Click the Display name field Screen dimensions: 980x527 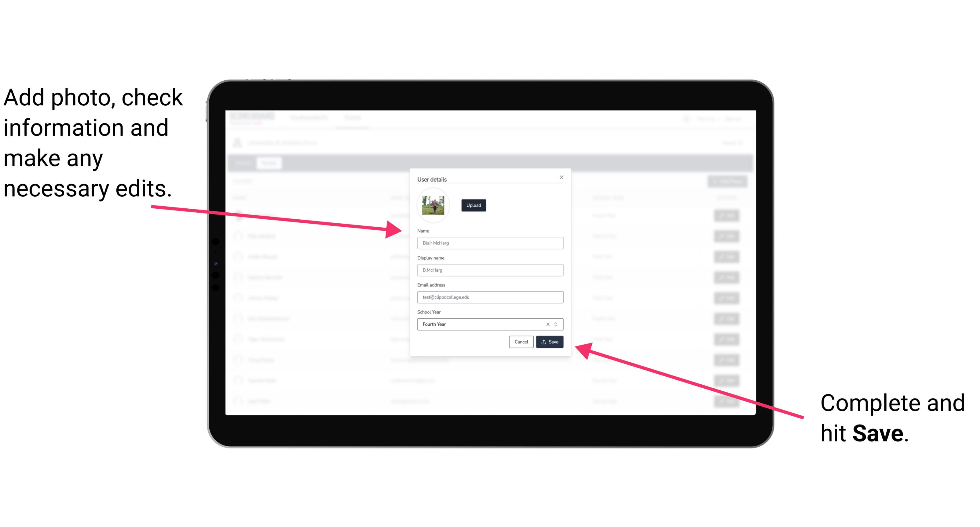(490, 270)
